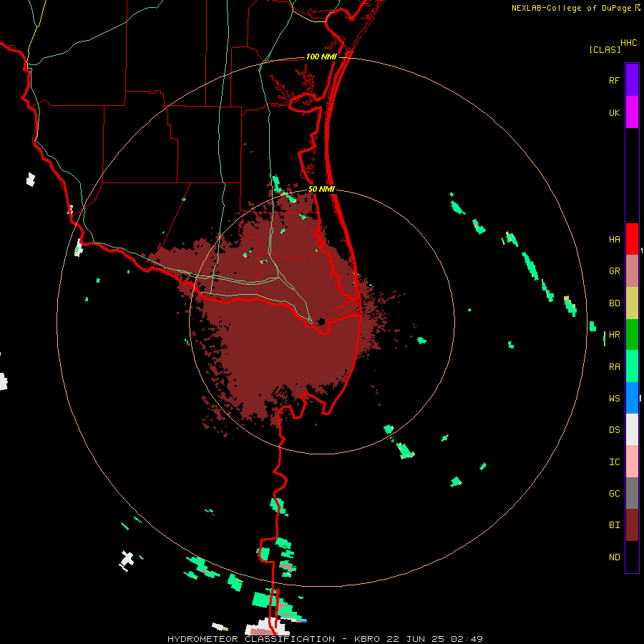The image size is (644, 644).
Task: Click the ND black legend swatch
Action: [632, 557]
